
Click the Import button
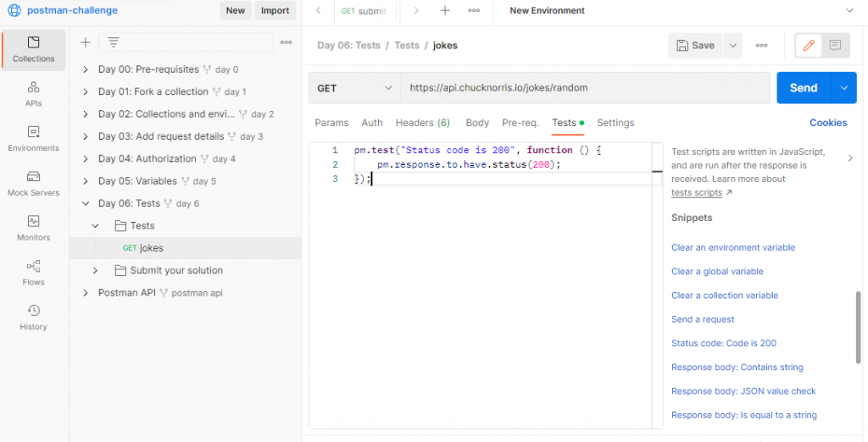275,10
